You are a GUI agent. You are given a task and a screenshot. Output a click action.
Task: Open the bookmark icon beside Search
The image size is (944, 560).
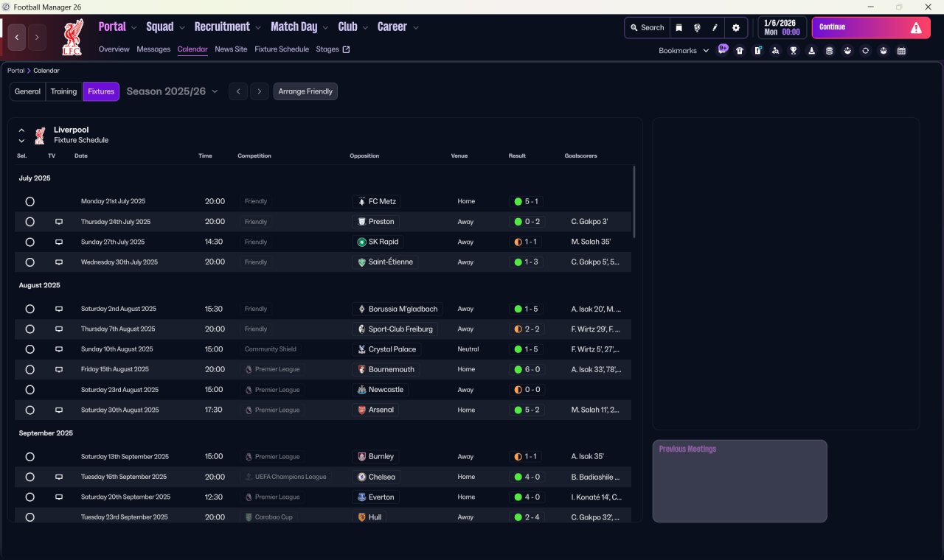[x=679, y=28]
